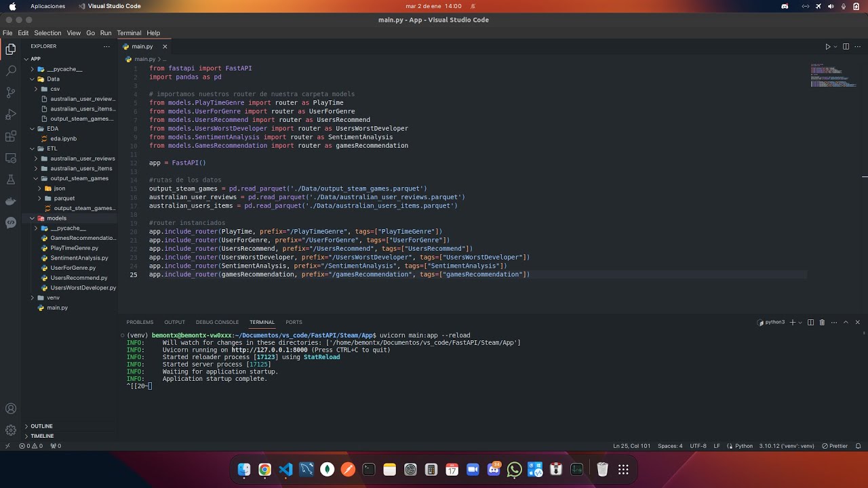Open the Selection menu
868x488 pixels.
[47, 33]
